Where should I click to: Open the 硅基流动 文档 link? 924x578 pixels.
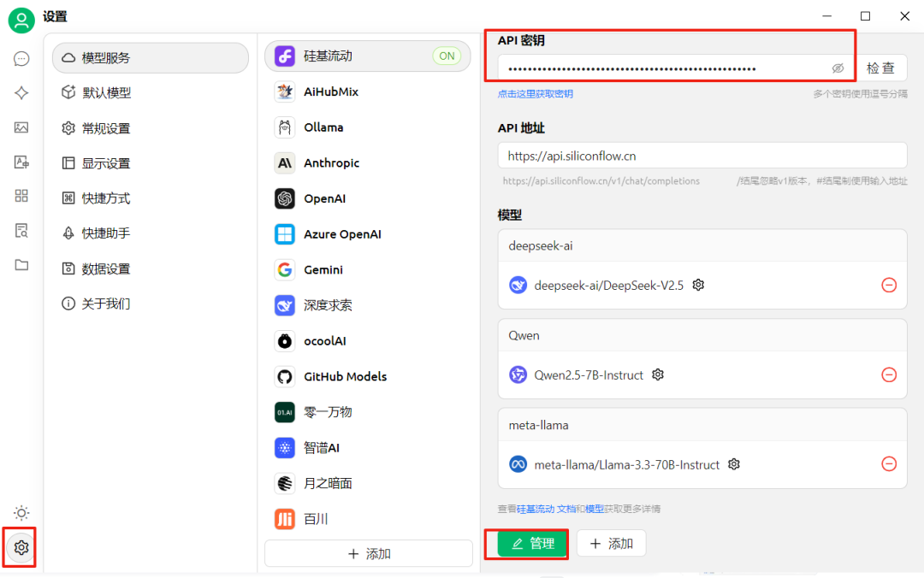tap(546, 509)
